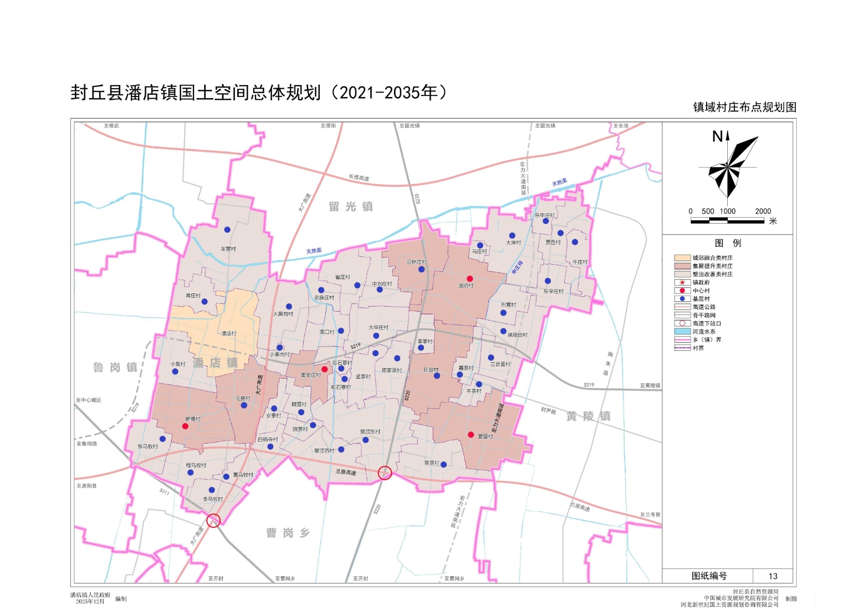Click the 中心村 red dot legend symbol
Image resolution: width=868 pixels, height=614 pixels.
(682, 290)
